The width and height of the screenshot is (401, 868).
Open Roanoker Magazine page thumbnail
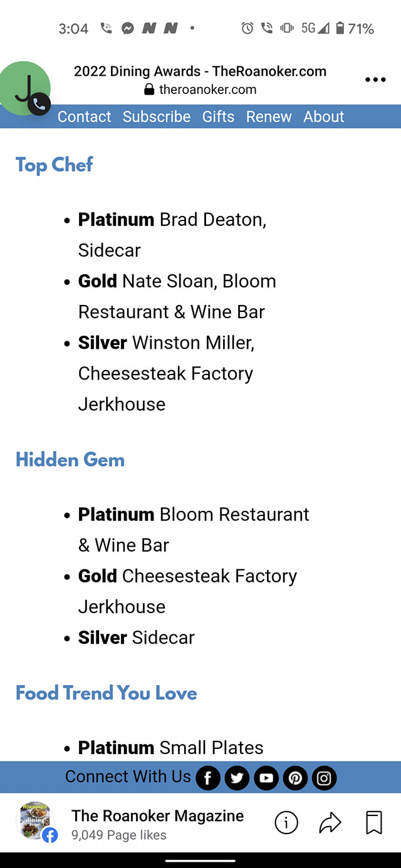[35, 821]
